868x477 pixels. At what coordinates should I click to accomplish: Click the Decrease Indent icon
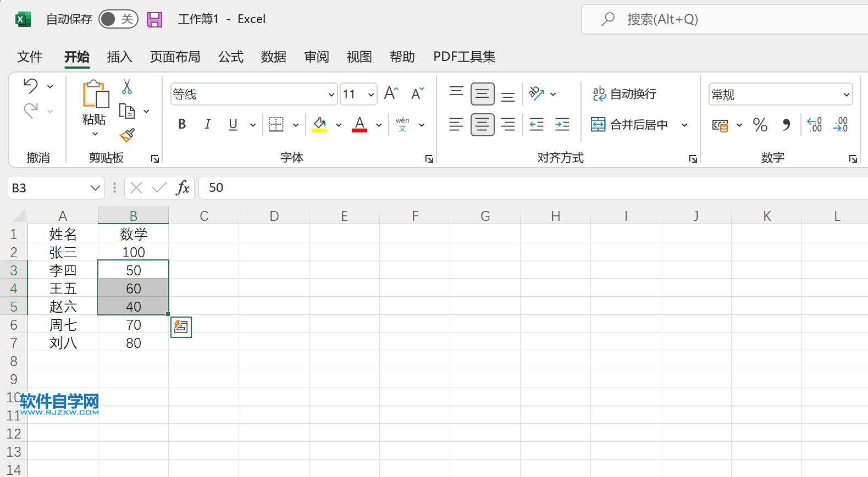pos(537,125)
